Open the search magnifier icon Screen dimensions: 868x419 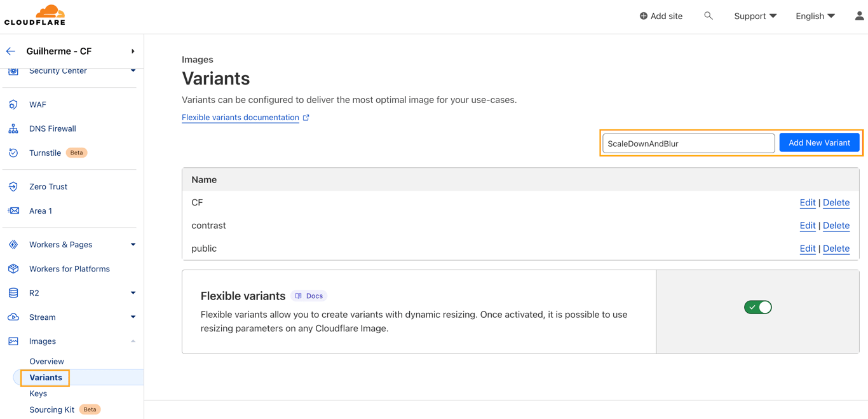pyautogui.click(x=708, y=16)
